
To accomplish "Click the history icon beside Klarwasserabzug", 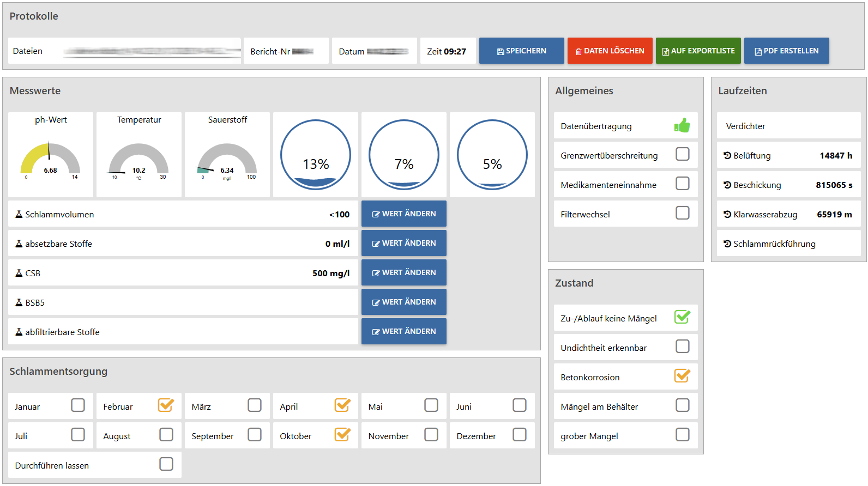I will click(727, 214).
